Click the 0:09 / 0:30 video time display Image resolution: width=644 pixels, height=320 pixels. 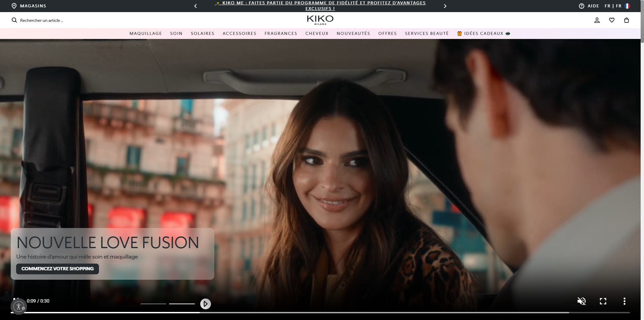click(x=38, y=301)
